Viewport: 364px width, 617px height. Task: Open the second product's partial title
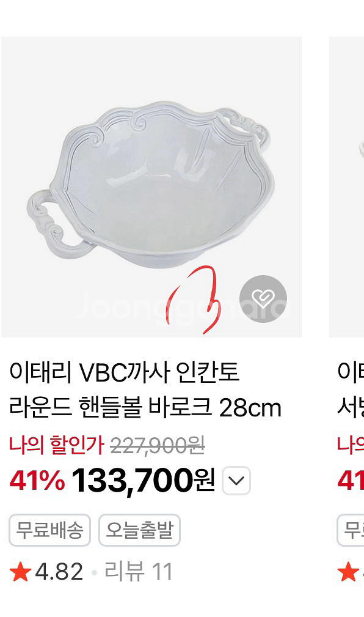351,390
